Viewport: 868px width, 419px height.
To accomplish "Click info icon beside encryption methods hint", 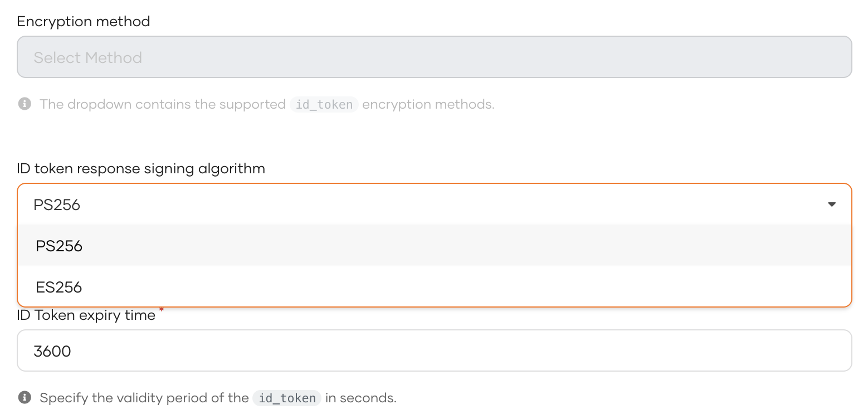I will [x=25, y=104].
